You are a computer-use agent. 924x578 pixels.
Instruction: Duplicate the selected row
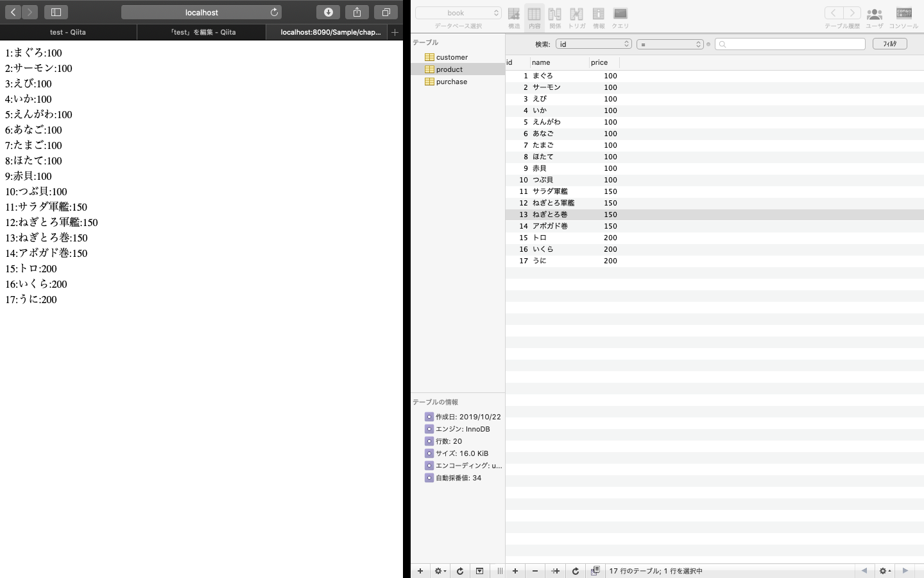point(556,571)
